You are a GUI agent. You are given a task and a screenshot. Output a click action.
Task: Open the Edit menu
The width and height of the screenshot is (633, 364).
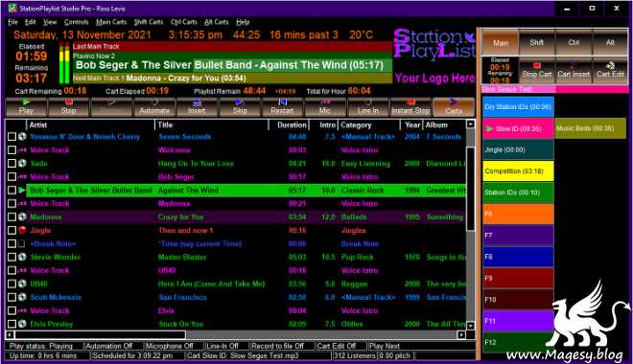tap(31, 22)
